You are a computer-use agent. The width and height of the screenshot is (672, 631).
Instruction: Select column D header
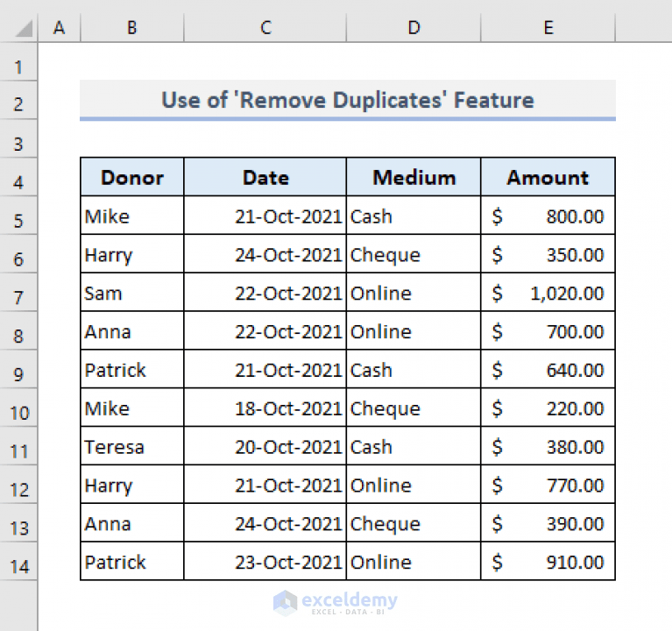(x=414, y=28)
